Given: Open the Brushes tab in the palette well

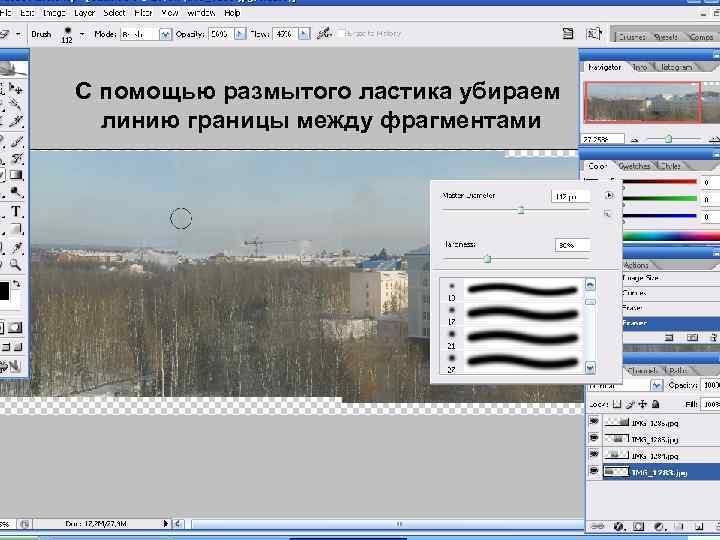Looking at the screenshot, I should pyautogui.click(x=632, y=37).
